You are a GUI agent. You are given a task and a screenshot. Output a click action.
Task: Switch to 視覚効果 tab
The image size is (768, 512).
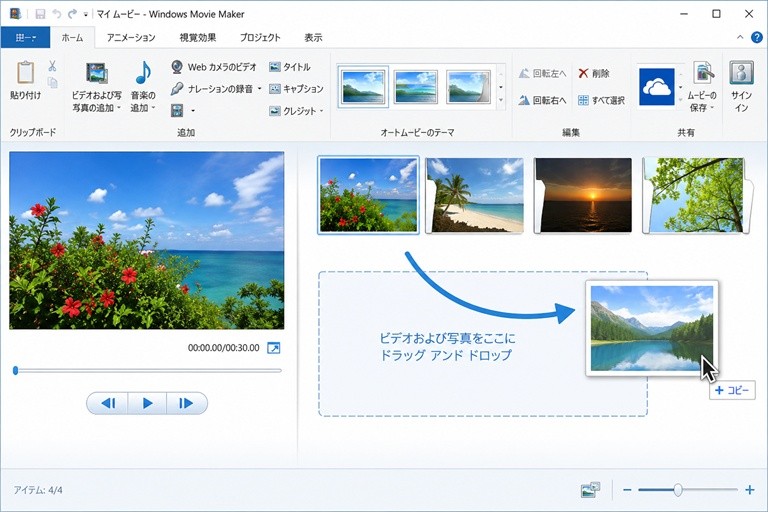pyautogui.click(x=197, y=38)
